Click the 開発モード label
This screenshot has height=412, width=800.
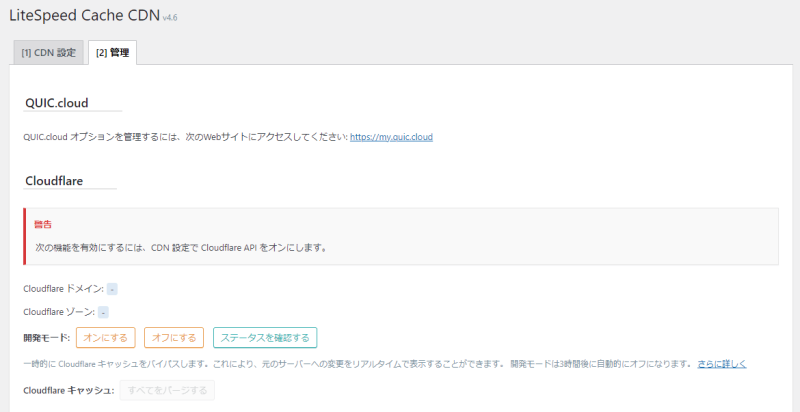coord(47,337)
